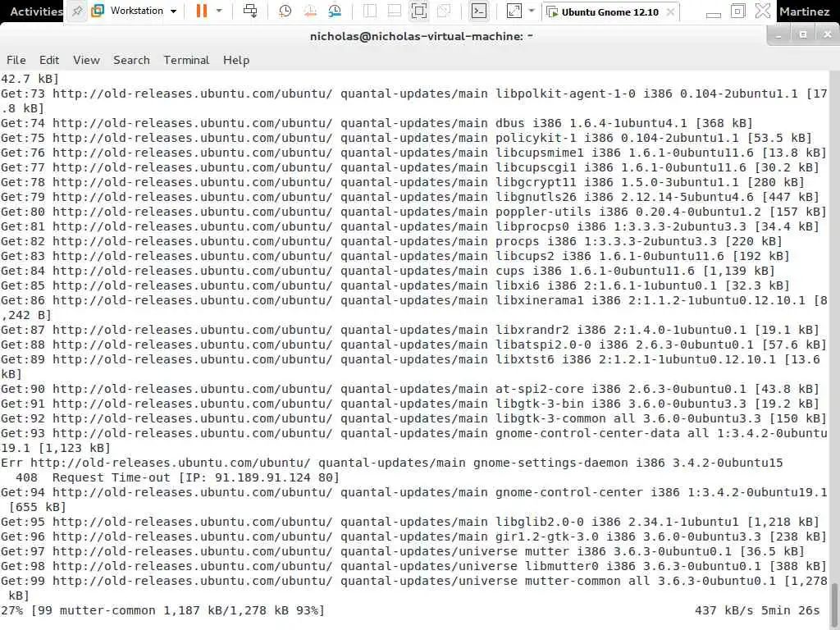840x630 pixels.
Task: Open the terminal Edit menu
Action: (48, 60)
